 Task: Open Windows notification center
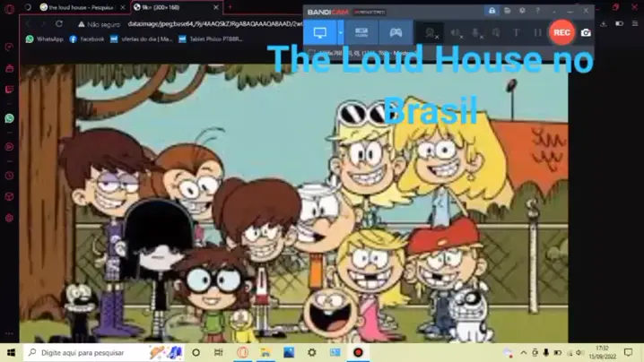click(628, 352)
